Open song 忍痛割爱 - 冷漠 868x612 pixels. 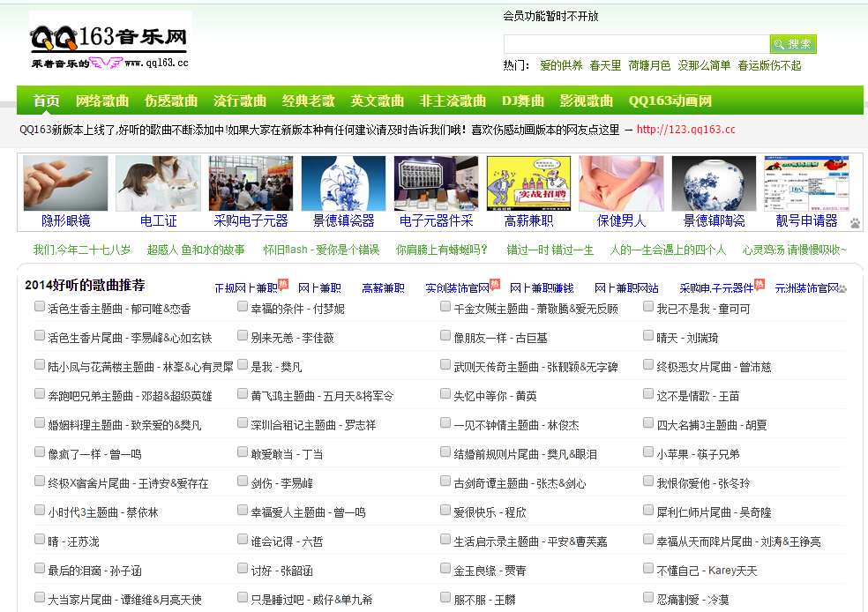click(x=692, y=600)
